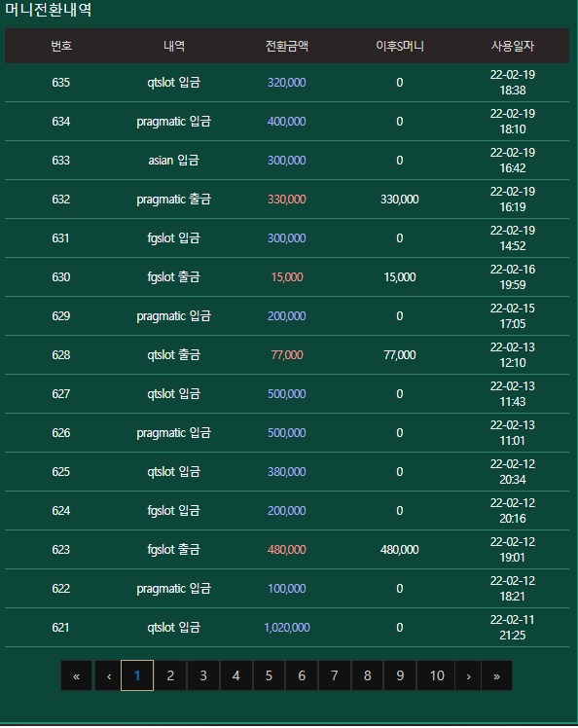
Task: Click the 전환금액 column header
Action: point(287,46)
